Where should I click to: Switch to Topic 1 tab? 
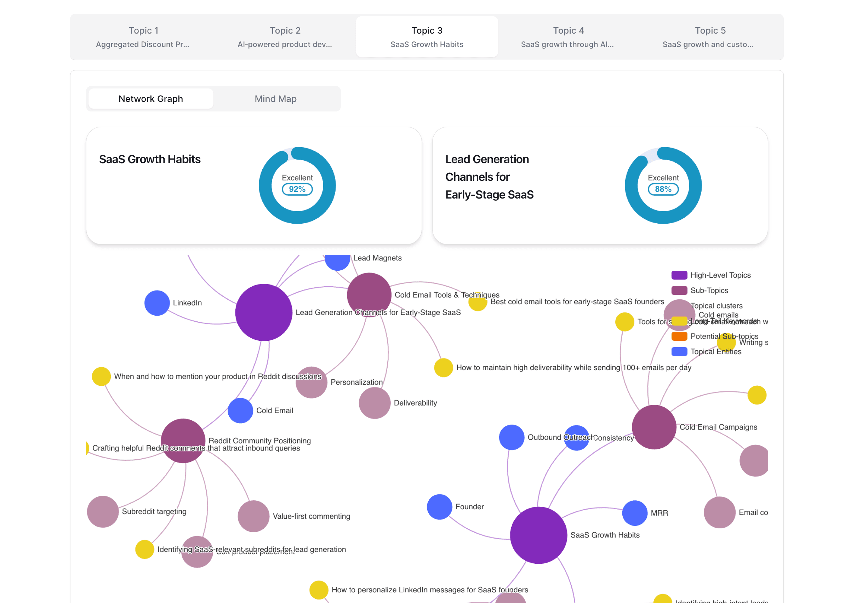pyautogui.click(x=143, y=37)
